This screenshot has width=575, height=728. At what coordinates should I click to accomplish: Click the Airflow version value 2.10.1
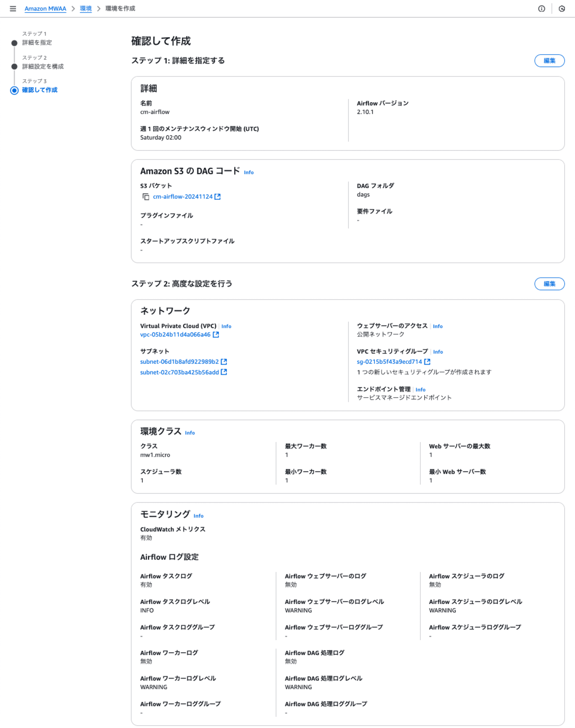tap(365, 112)
